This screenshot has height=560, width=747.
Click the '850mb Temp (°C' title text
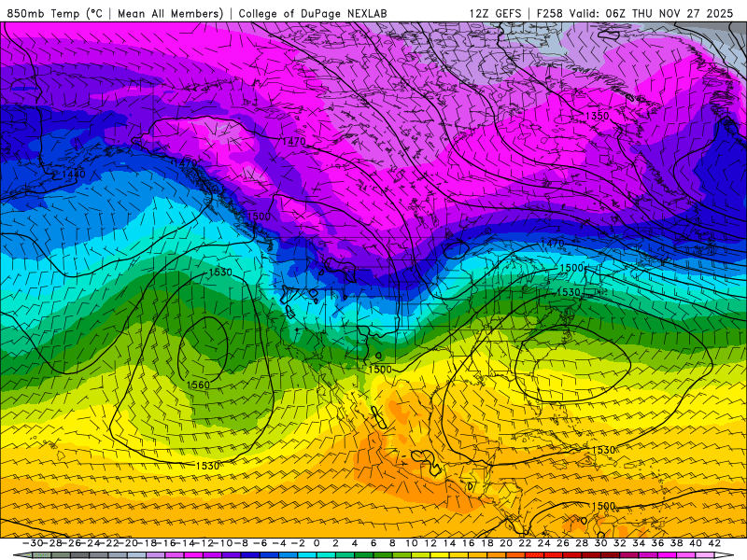[x=55, y=13]
